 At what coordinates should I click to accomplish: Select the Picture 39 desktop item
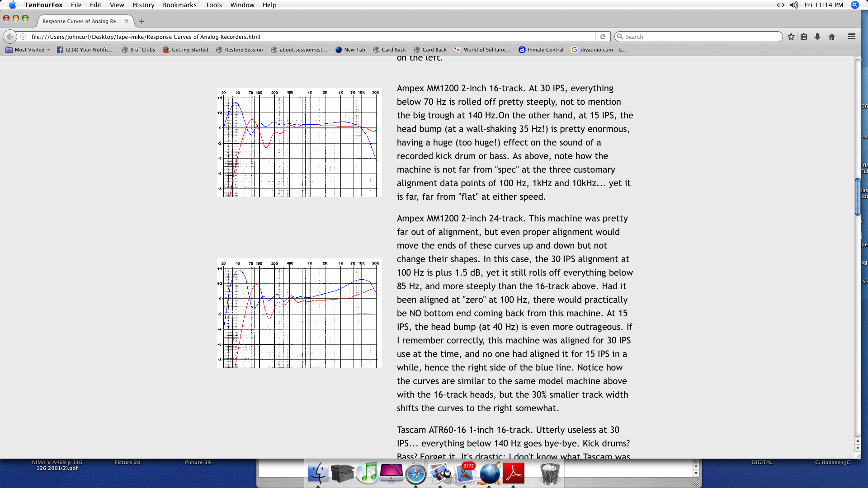click(198, 462)
